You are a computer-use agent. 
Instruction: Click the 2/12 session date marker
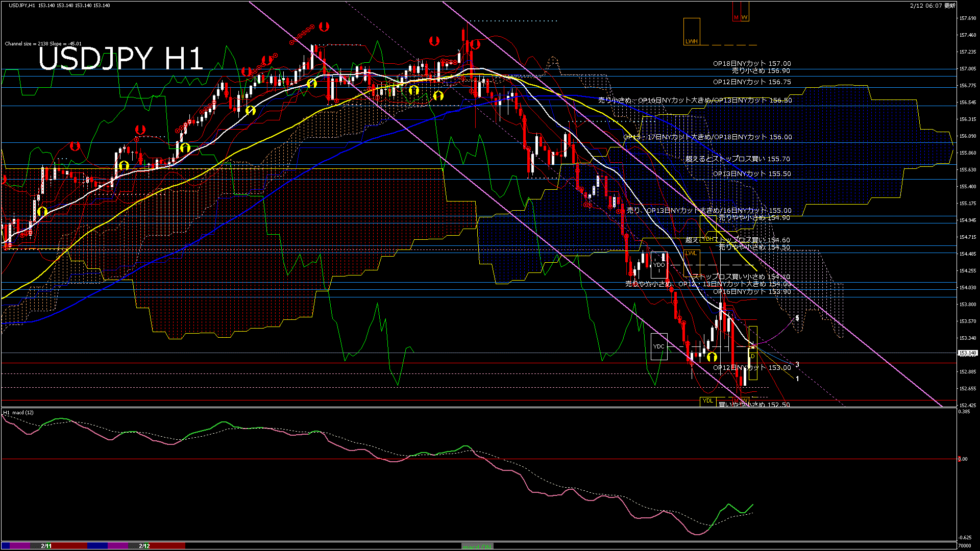click(144, 546)
